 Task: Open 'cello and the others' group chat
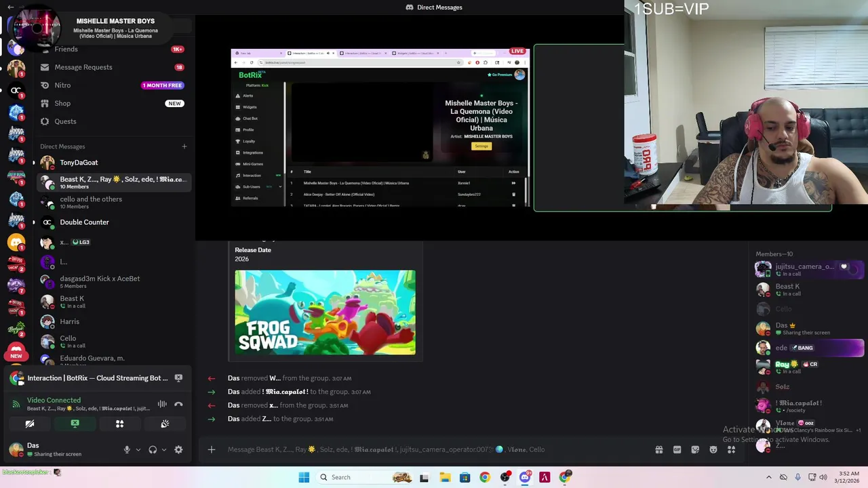113,202
